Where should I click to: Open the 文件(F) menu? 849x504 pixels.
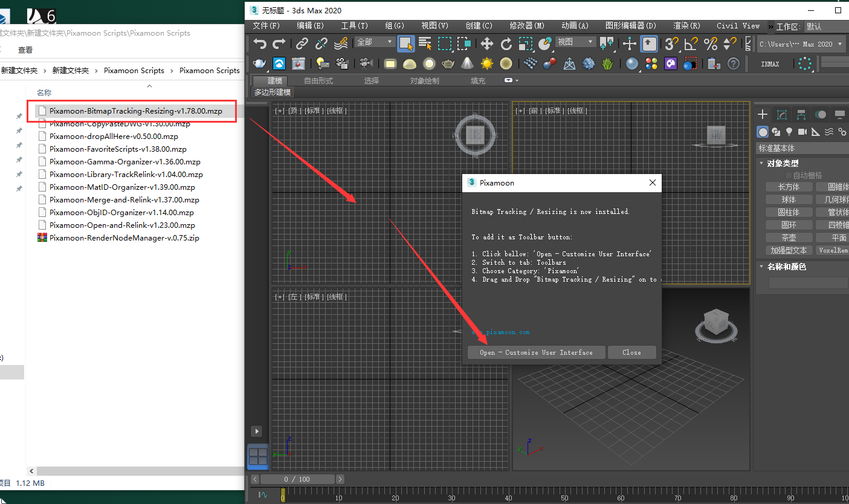coord(266,26)
